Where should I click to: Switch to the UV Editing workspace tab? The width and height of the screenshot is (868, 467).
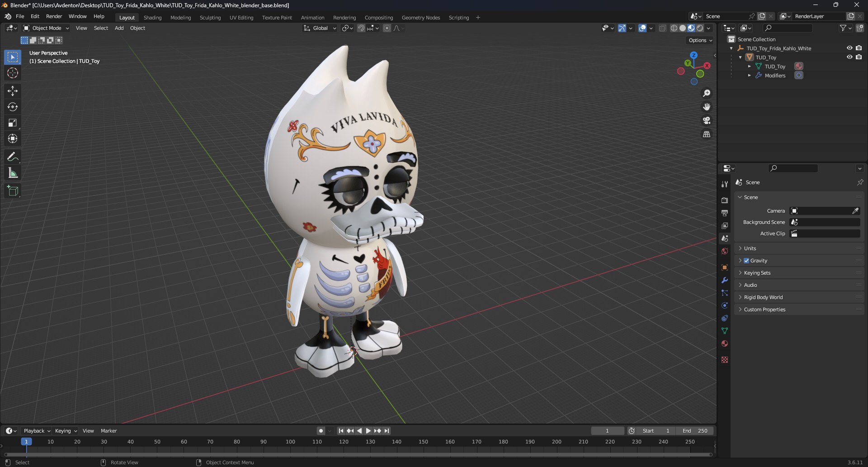pyautogui.click(x=241, y=18)
